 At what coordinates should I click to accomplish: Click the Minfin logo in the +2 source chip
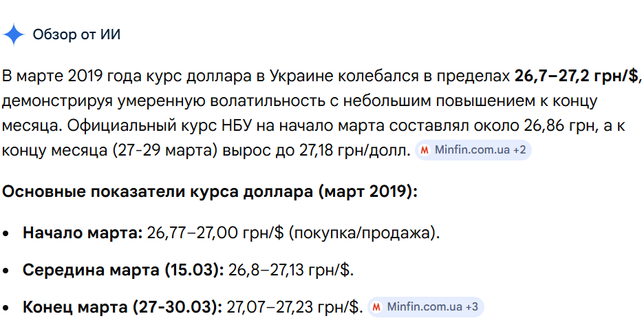point(425,150)
